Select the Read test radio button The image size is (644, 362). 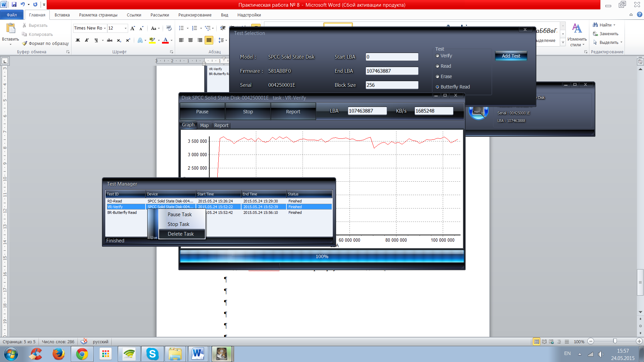coord(437,66)
